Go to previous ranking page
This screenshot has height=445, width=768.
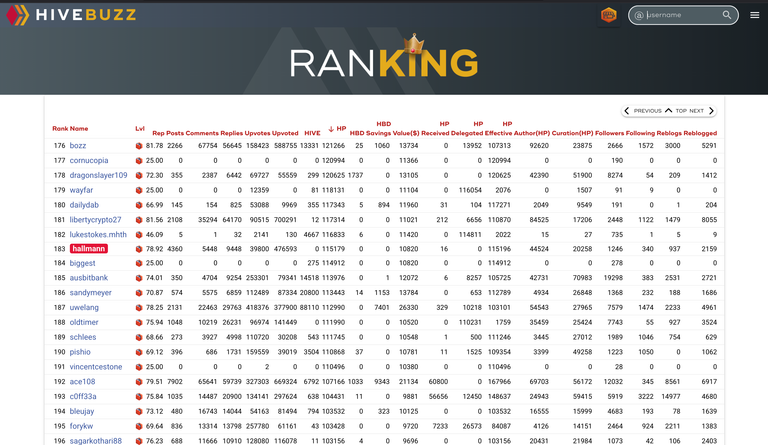pyautogui.click(x=642, y=111)
